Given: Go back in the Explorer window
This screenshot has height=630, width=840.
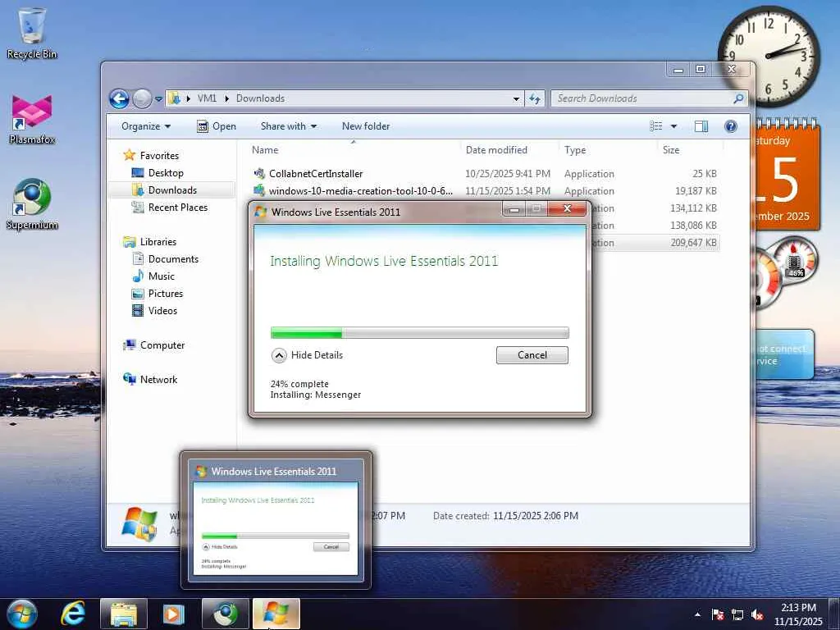Looking at the screenshot, I should click(119, 98).
